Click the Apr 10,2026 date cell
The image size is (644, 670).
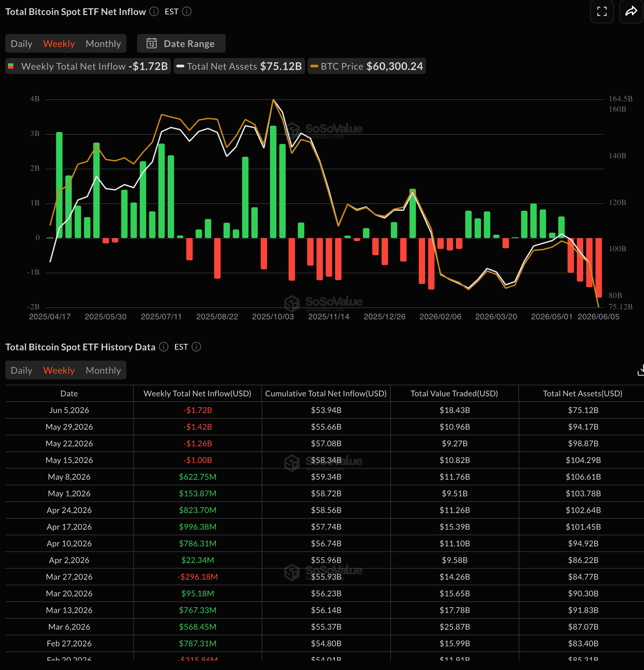(69, 544)
